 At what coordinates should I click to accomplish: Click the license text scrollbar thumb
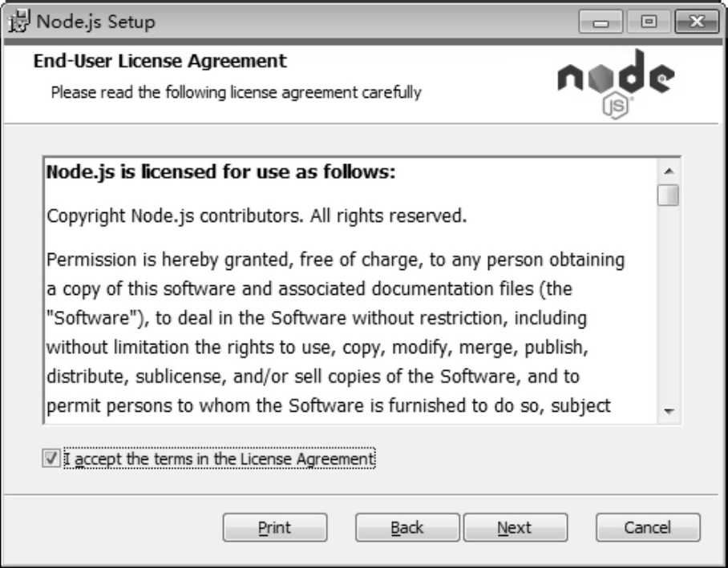tap(667, 196)
